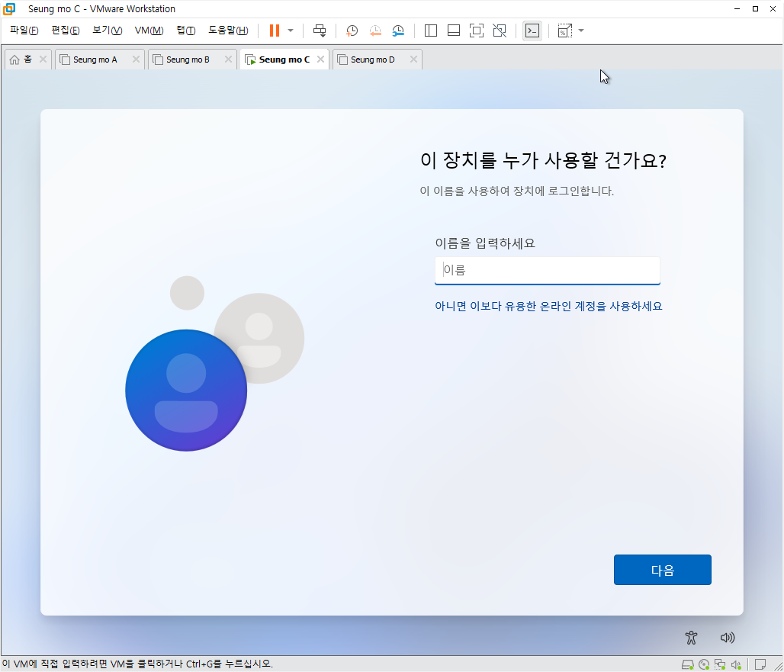Click the VMware Workstation title bar logo

coord(9,9)
